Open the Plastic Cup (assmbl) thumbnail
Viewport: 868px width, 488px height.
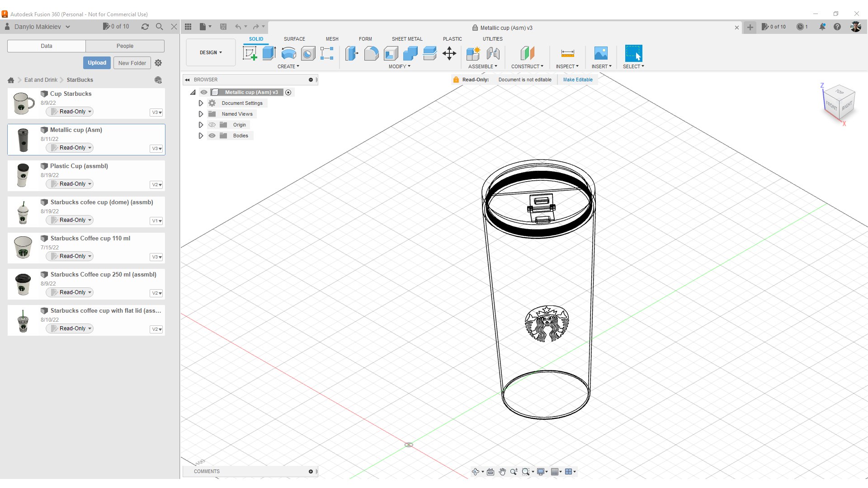[23, 175]
